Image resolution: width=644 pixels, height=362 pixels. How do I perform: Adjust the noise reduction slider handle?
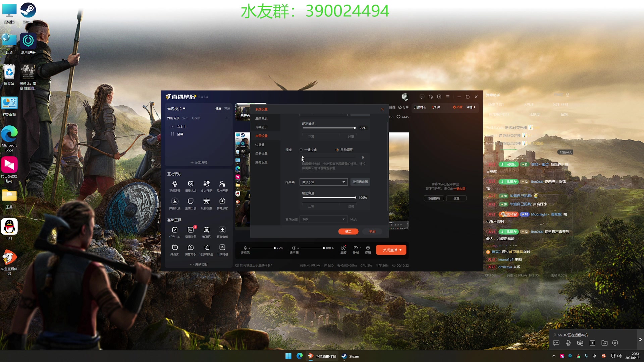click(303, 158)
